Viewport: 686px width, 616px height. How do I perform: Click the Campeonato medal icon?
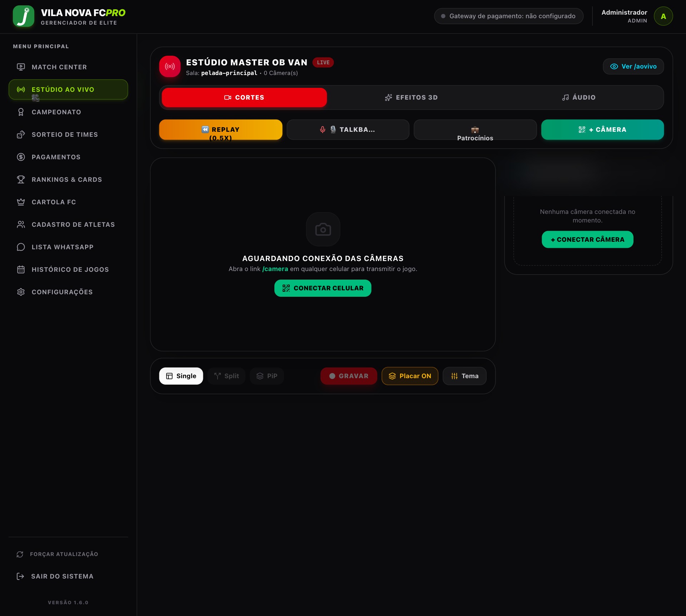tap(21, 112)
